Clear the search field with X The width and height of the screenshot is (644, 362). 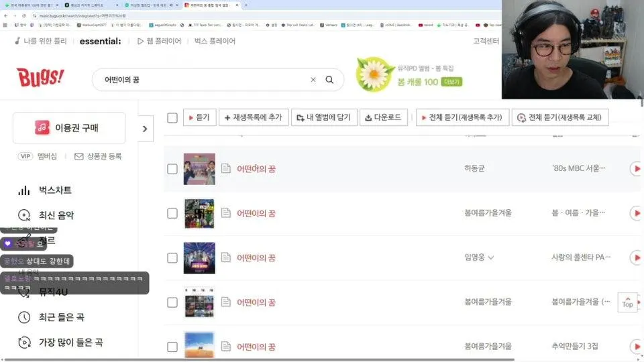pyautogui.click(x=313, y=80)
